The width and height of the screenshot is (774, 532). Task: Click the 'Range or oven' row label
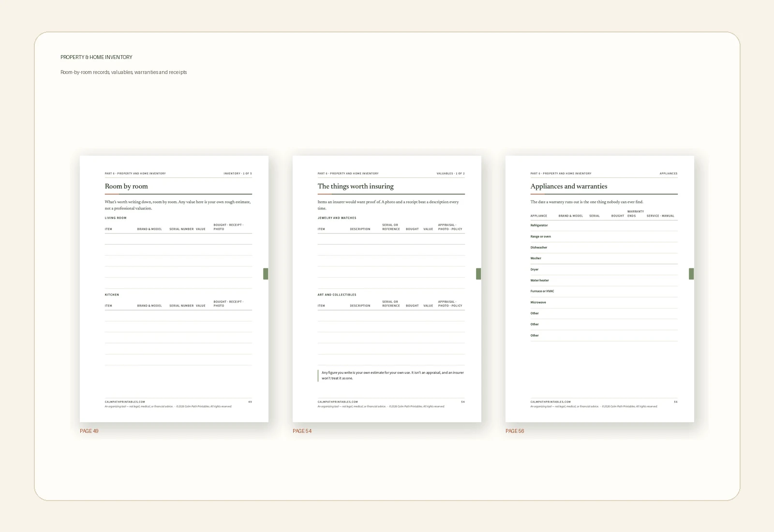coord(540,236)
